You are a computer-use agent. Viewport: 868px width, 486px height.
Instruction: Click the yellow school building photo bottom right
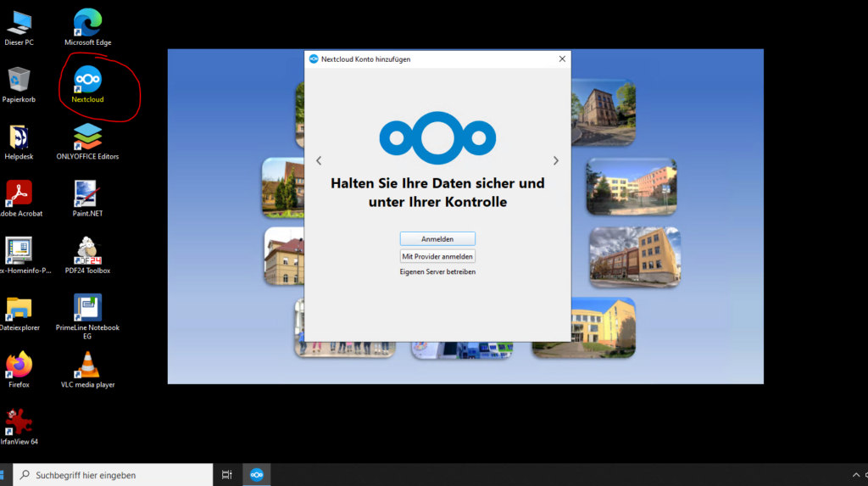pos(604,327)
